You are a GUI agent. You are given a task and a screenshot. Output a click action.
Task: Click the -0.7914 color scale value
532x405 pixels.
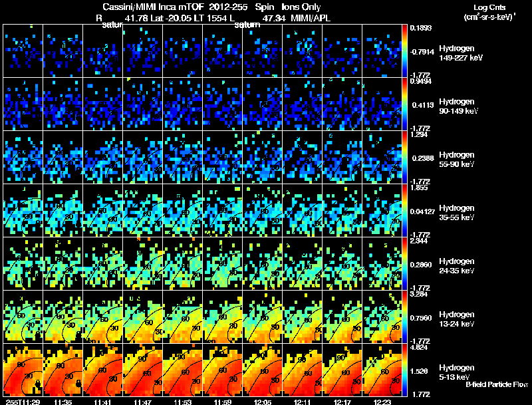tap(422, 52)
